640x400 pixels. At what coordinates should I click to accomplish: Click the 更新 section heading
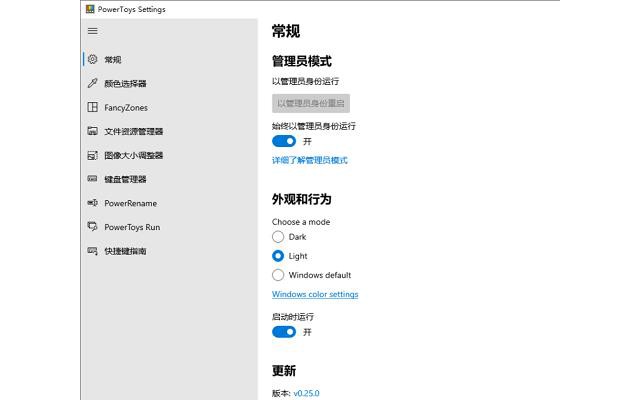(x=284, y=371)
